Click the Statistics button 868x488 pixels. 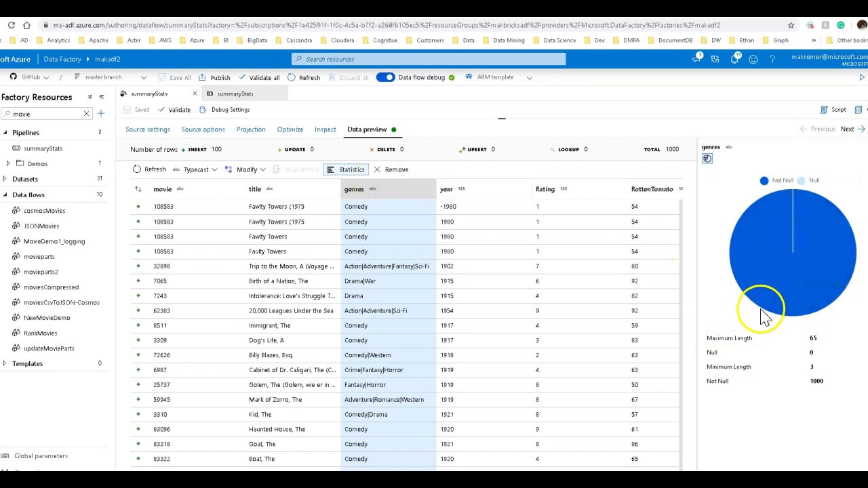pos(346,169)
